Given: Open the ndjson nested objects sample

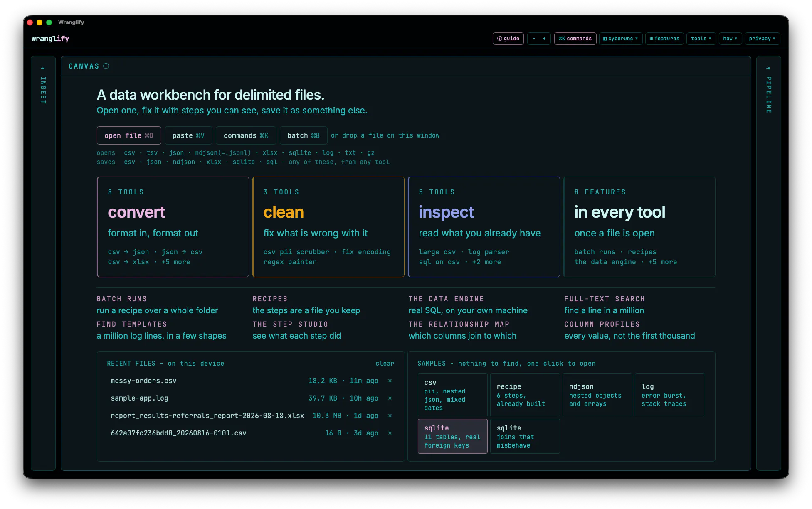Looking at the screenshot, I should click(x=597, y=395).
